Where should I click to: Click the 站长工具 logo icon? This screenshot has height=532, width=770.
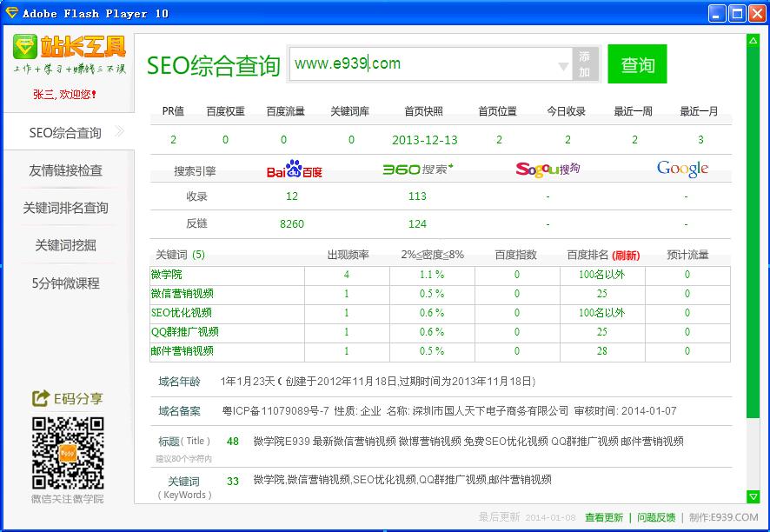25,47
